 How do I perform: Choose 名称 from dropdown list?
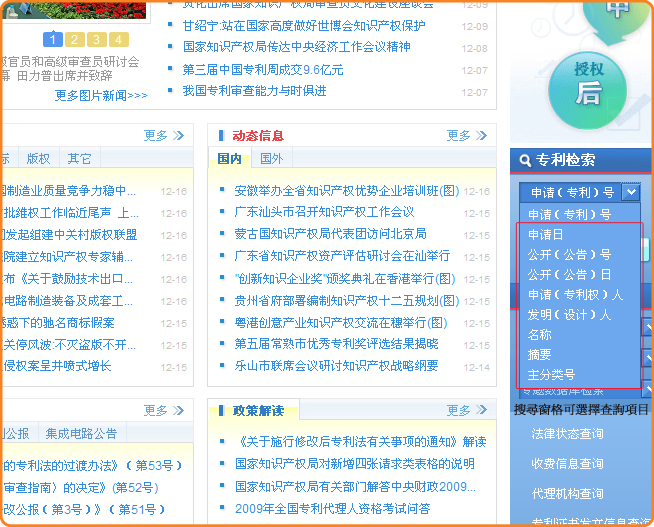[539, 334]
